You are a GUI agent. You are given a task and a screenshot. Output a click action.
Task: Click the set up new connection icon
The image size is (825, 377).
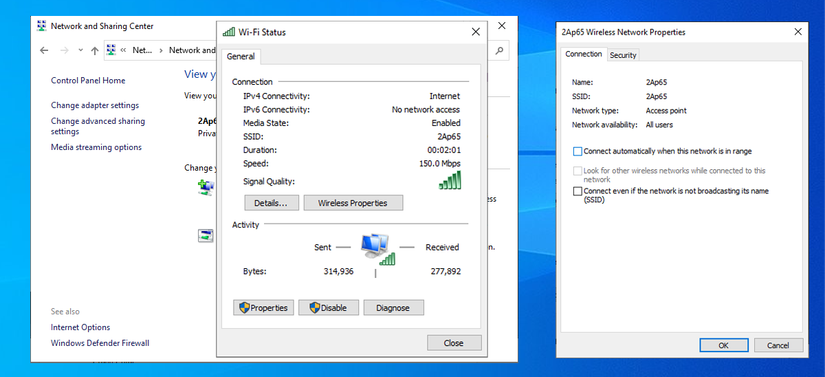tap(206, 187)
